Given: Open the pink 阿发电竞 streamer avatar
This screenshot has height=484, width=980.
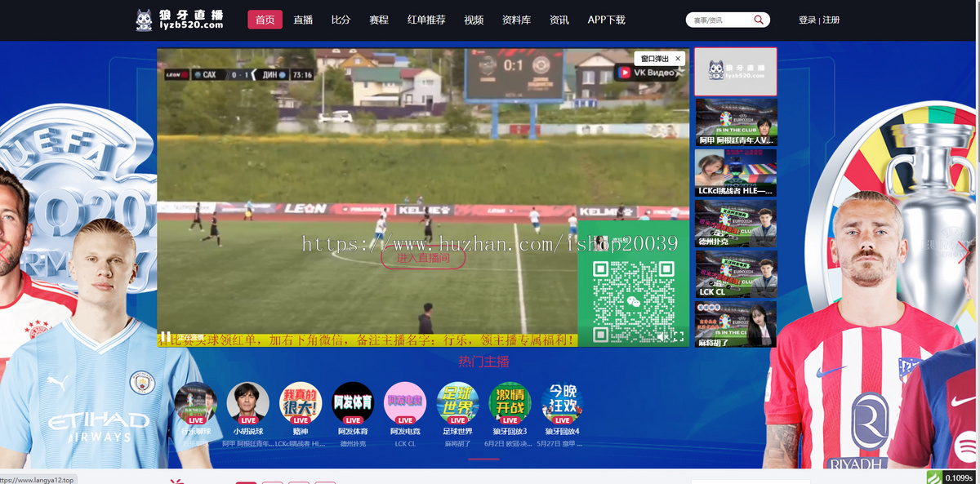Looking at the screenshot, I should 405,403.
